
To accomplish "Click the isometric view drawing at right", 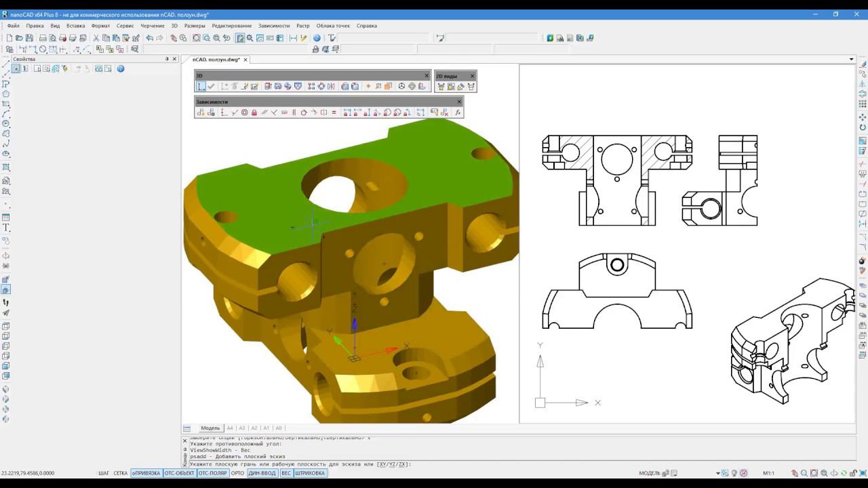I will pos(792,341).
